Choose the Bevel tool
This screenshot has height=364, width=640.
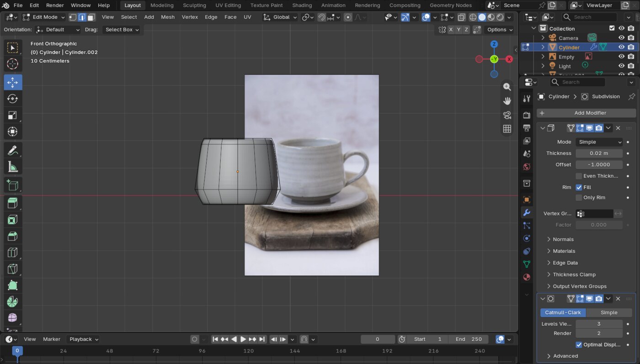click(x=13, y=236)
